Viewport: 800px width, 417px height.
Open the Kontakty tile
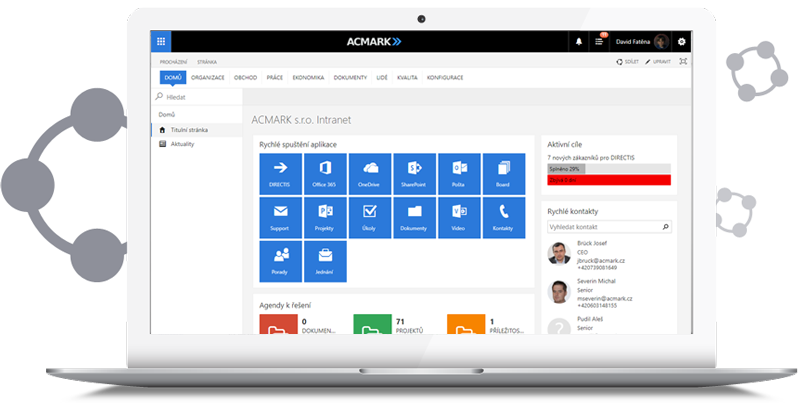504,218
